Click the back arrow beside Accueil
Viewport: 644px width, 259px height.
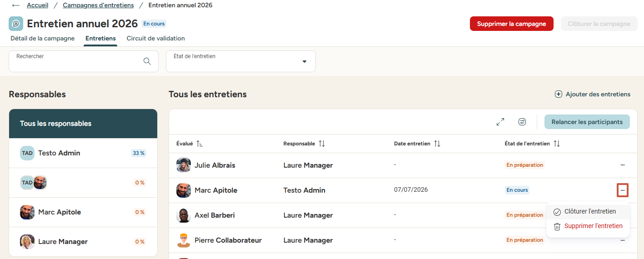pyautogui.click(x=16, y=5)
